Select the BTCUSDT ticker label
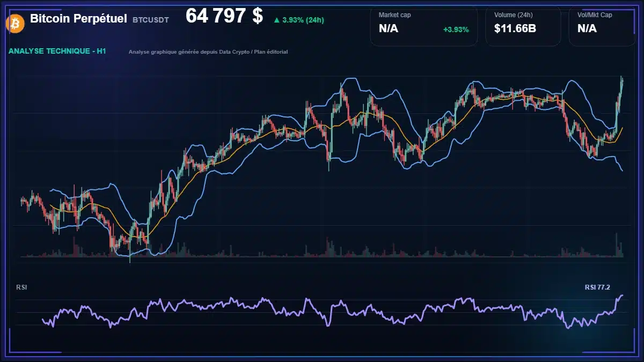The image size is (644, 362). click(151, 20)
